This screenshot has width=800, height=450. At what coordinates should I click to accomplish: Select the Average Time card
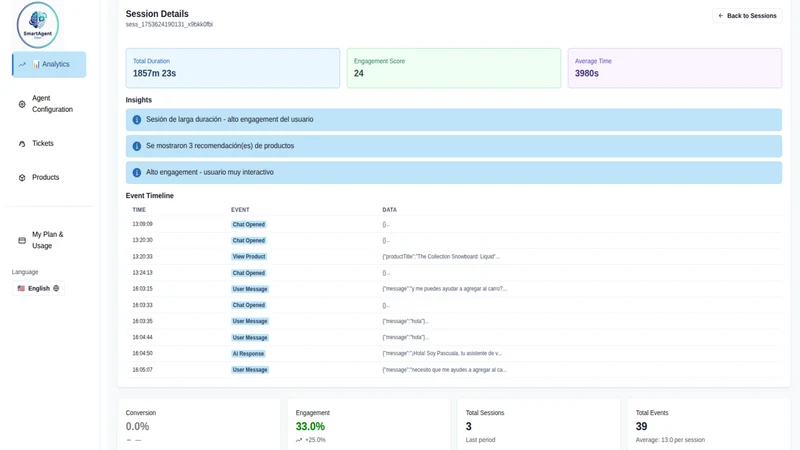coord(674,68)
